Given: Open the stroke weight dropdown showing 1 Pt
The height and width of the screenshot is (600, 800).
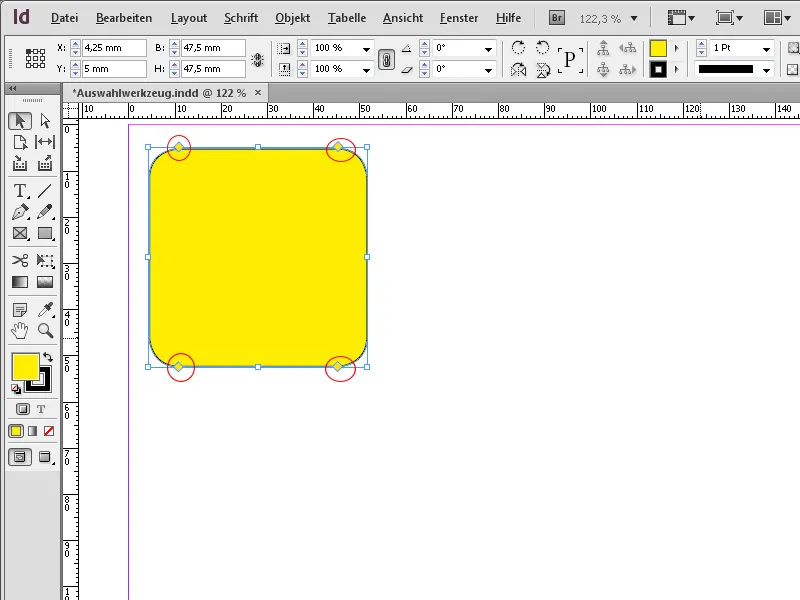Looking at the screenshot, I should [x=766, y=47].
